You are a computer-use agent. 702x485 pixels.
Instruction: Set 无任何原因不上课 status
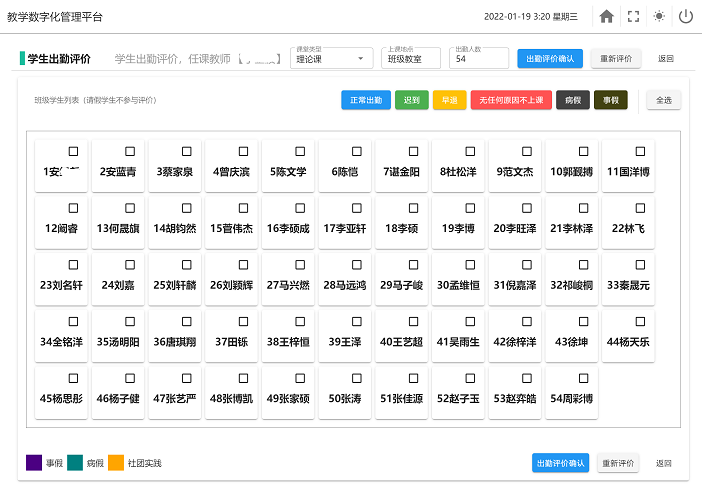click(511, 100)
